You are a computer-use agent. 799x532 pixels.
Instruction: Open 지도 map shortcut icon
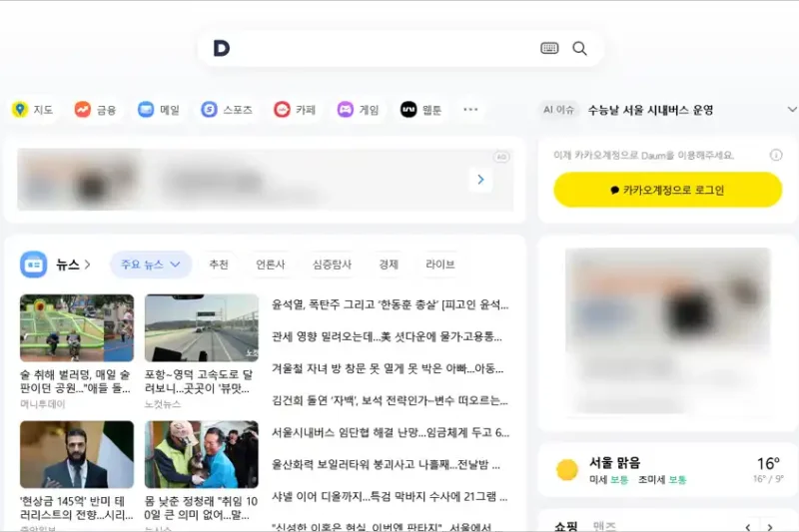tap(20, 110)
